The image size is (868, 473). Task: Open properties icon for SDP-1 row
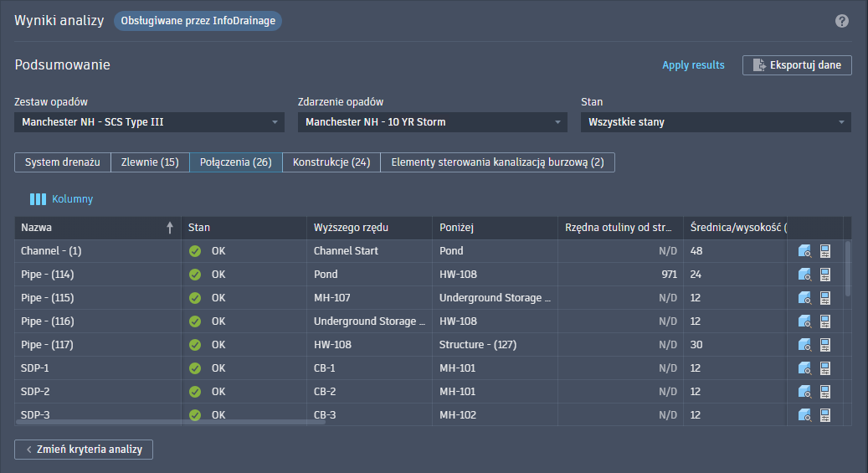[x=824, y=368]
